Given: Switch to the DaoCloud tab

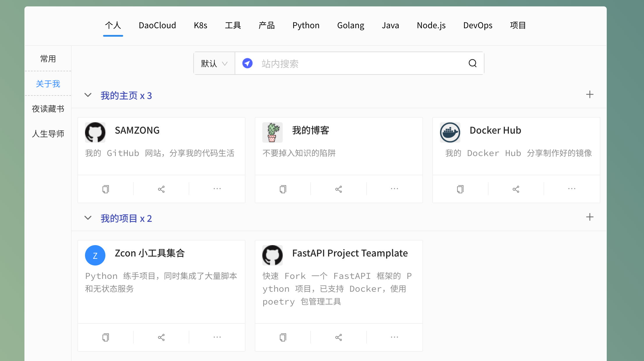Looking at the screenshot, I should (x=157, y=26).
